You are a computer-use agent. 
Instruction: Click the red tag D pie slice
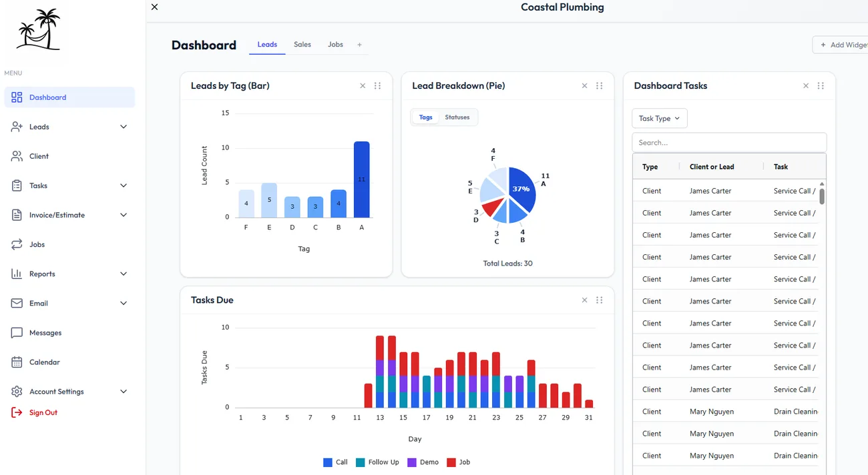pos(493,207)
